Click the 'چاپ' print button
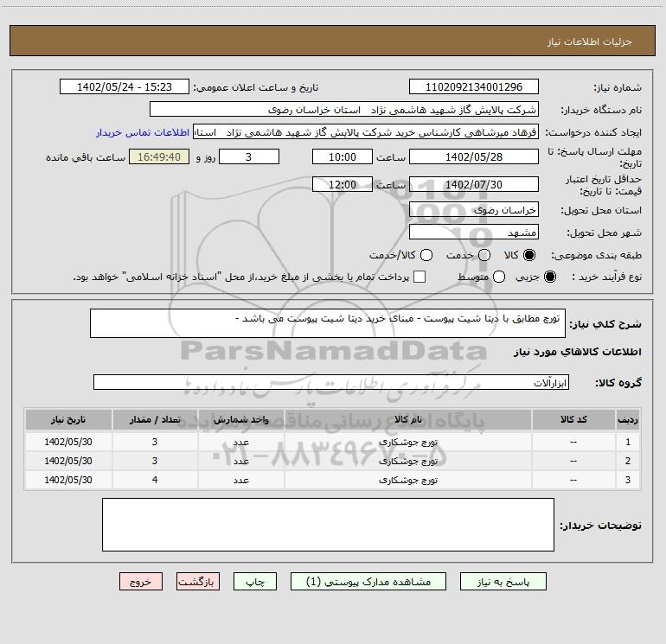This screenshot has width=666, height=644. 260,582
